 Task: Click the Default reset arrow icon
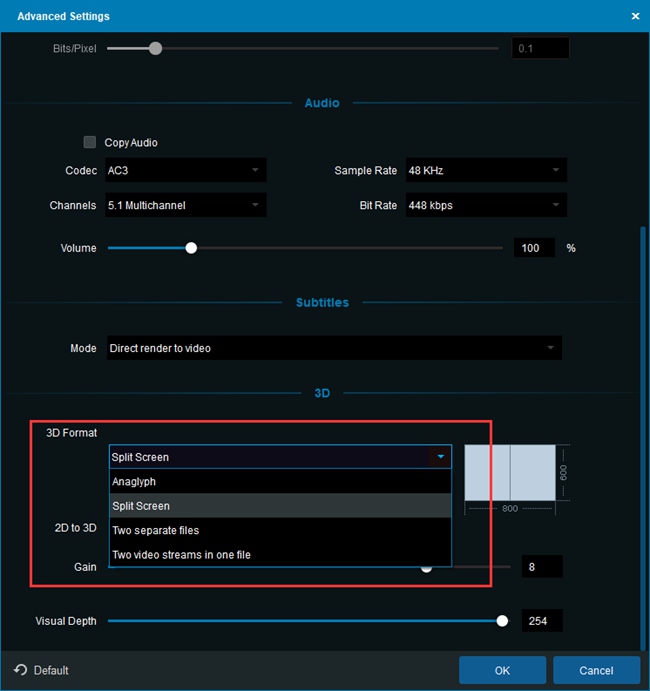pyautogui.click(x=20, y=670)
